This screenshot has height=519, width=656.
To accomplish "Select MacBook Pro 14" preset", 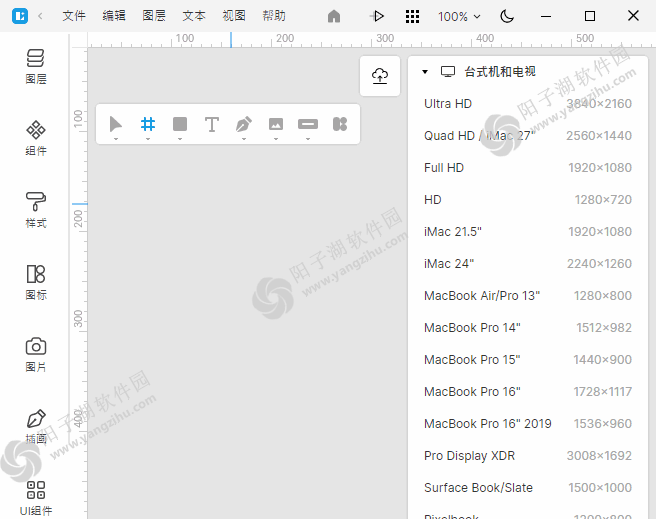I will coord(528,328).
